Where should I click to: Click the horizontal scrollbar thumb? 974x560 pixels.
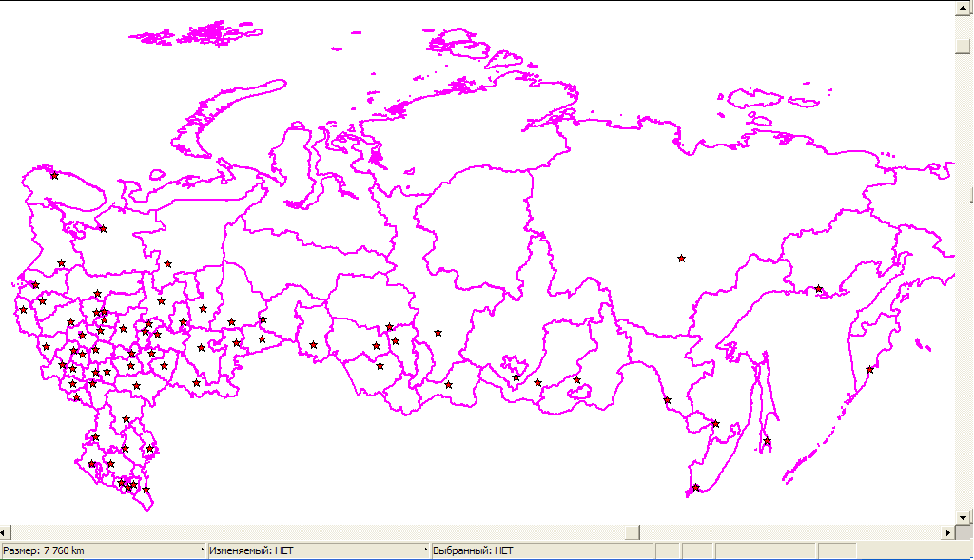tap(633, 532)
